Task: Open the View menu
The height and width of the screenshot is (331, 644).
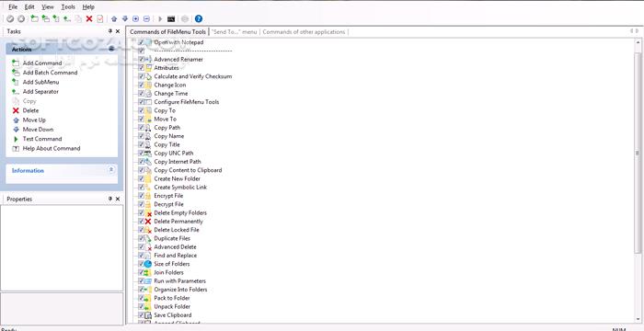Action: coord(48,7)
